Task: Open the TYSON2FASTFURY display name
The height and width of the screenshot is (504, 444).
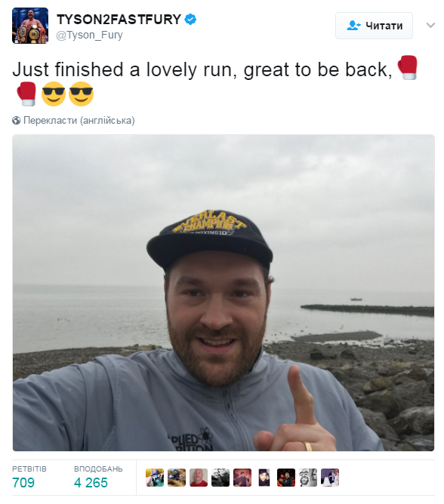Action: tap(119, 20)
